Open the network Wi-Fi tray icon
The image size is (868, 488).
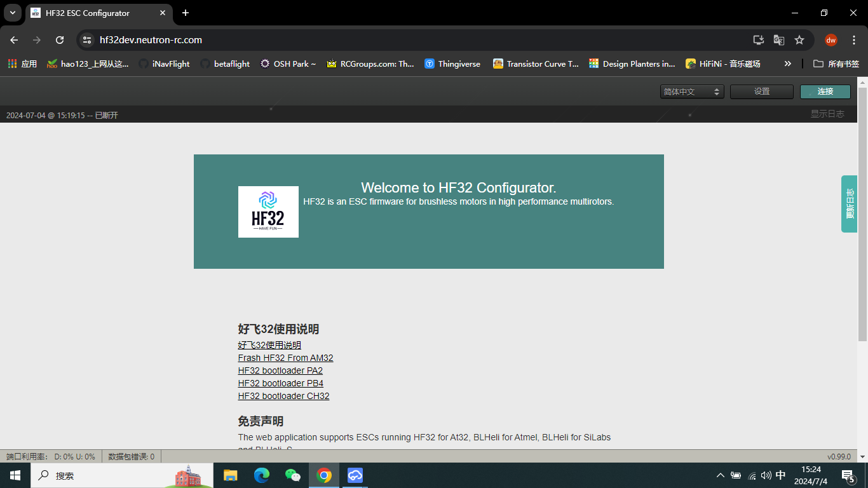pos(752,475)
